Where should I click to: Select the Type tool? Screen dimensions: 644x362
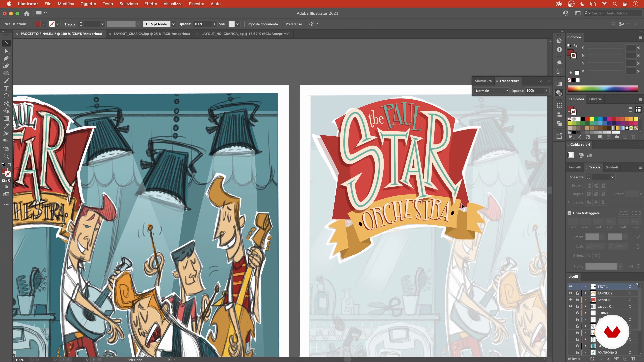click(x=6, y=88)
